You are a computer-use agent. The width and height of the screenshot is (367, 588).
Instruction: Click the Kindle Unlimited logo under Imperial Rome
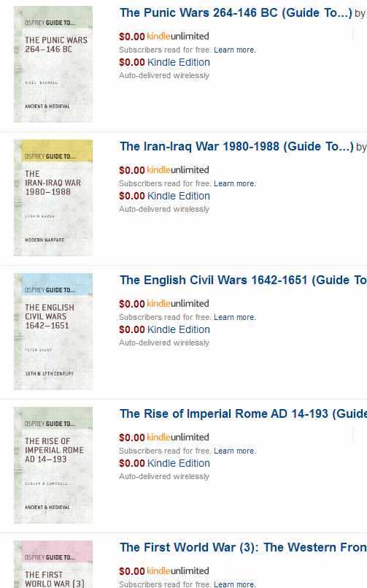(178, 437)
